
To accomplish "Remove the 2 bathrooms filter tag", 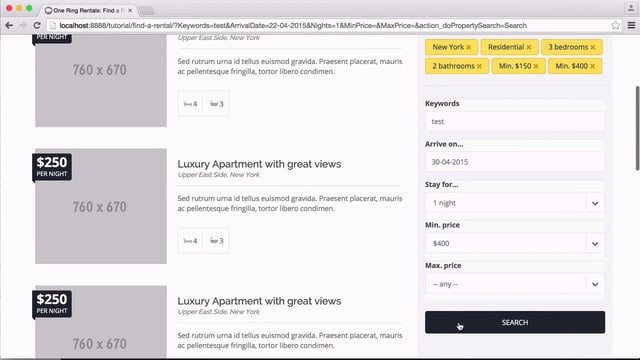I will click(479, 66).
